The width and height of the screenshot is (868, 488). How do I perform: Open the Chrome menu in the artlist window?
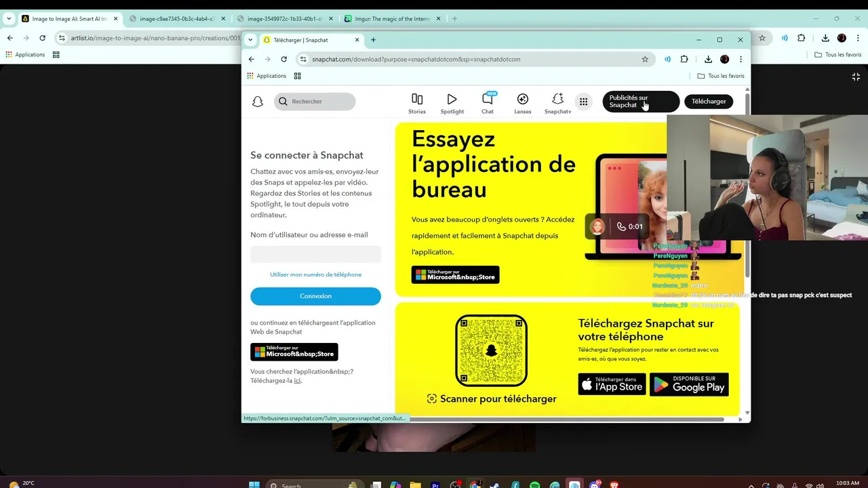[858, 38]
